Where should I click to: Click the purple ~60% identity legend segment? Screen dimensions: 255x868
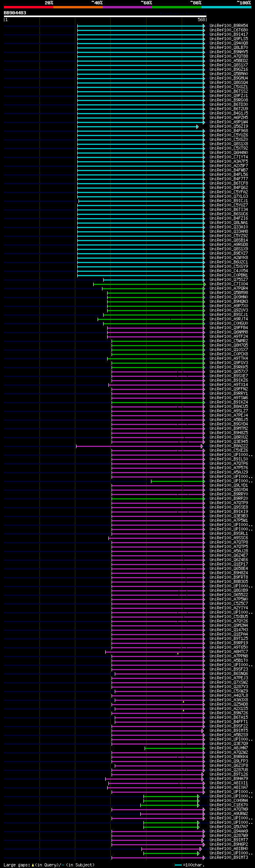[127, 7]
